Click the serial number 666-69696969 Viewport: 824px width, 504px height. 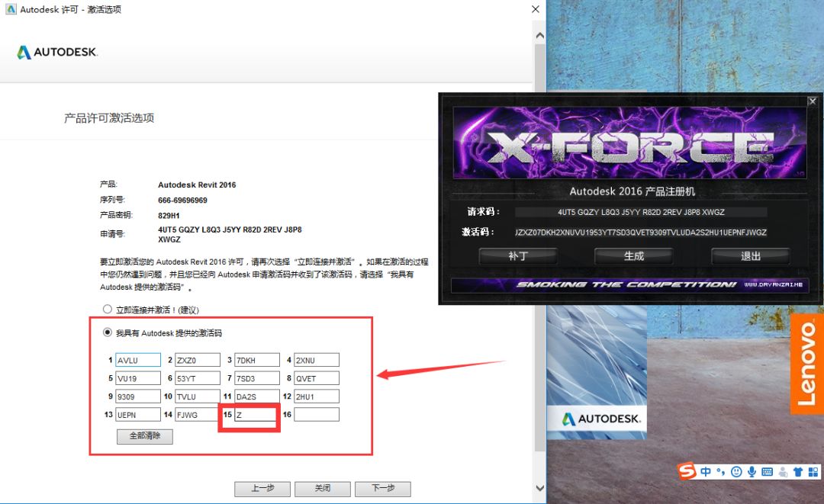pyautogui.click(x=182, y=200)
